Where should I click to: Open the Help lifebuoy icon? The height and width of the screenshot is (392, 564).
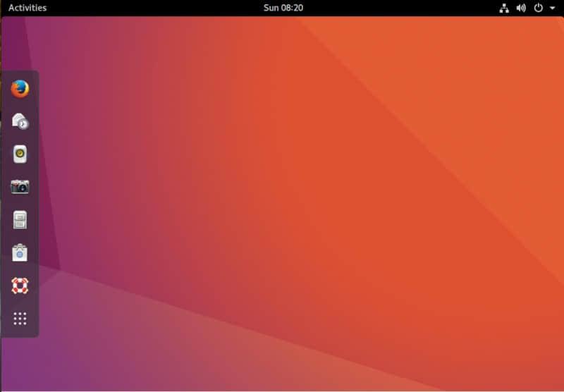point(20,286)
